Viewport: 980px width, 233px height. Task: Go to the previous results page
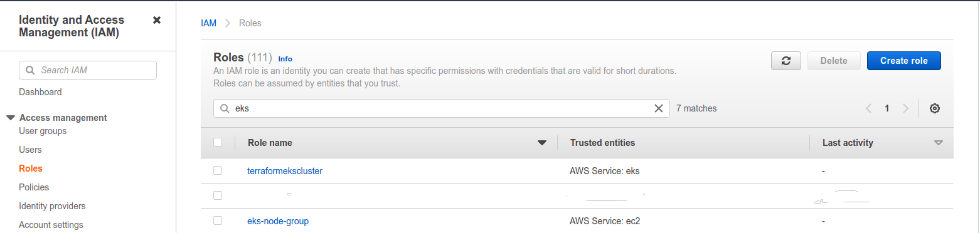[869, 108]
